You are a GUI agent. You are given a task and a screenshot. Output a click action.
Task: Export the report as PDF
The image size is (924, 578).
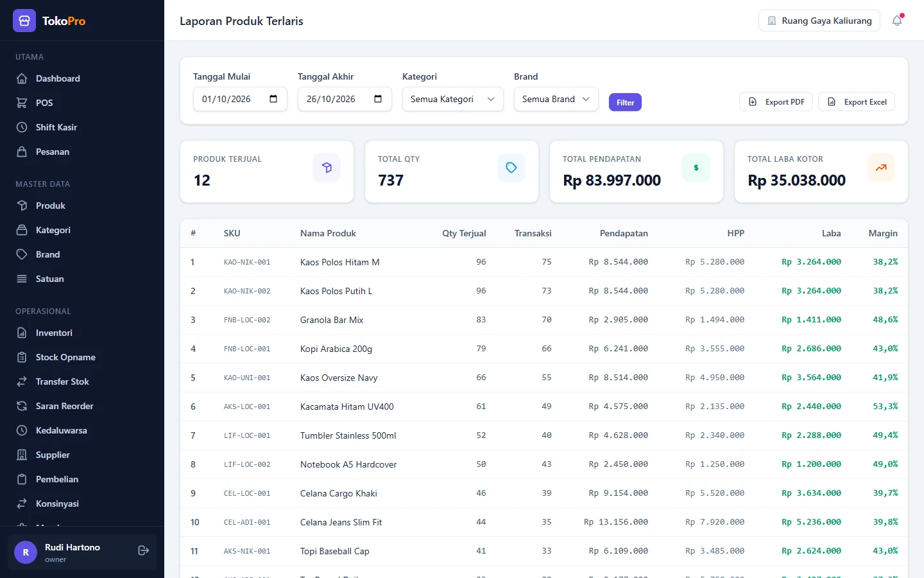pos(776,101)
